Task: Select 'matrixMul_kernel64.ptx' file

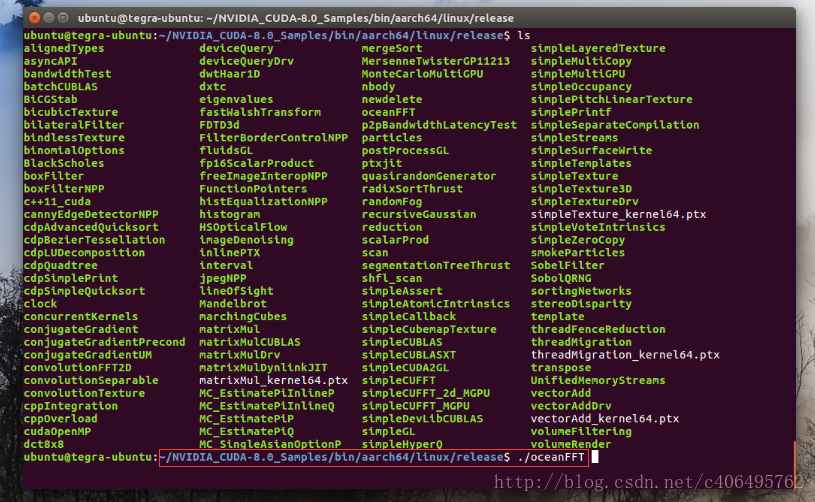Action: [x=273, y=380]
